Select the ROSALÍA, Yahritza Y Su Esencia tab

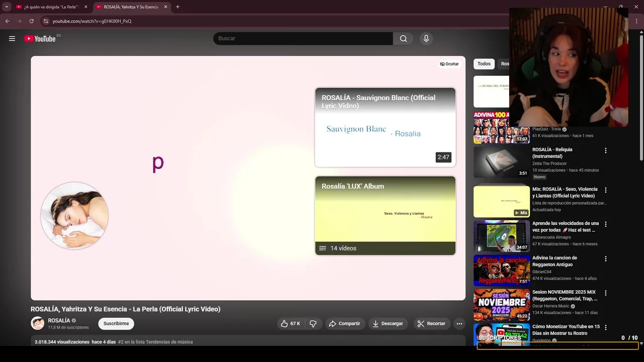pyautogui.click(x=131, y=7)
